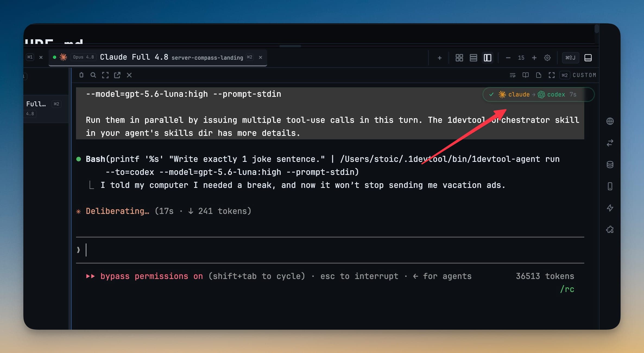
Task: Add a new terminal tab
Action: pos(440,58)
